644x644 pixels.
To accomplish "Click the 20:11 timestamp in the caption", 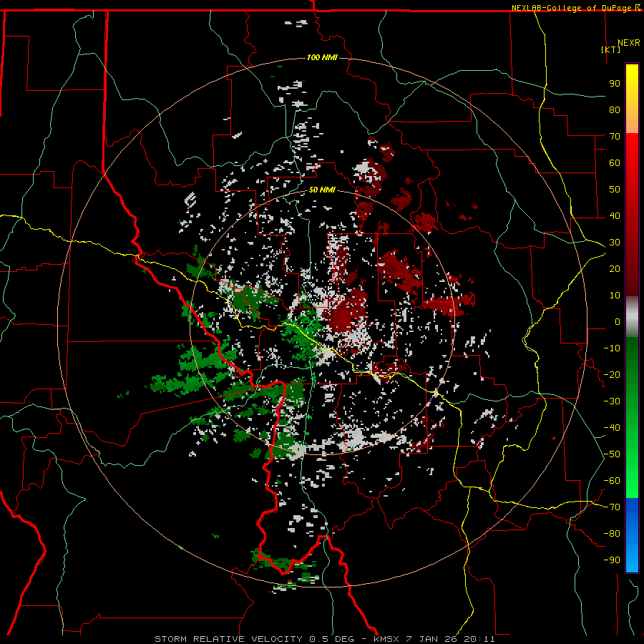I will [479, 639].
